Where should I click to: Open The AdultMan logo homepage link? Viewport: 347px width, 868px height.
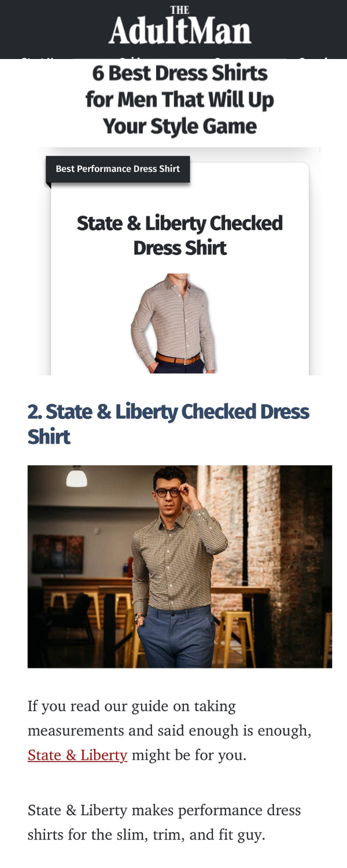click(180, 26)
